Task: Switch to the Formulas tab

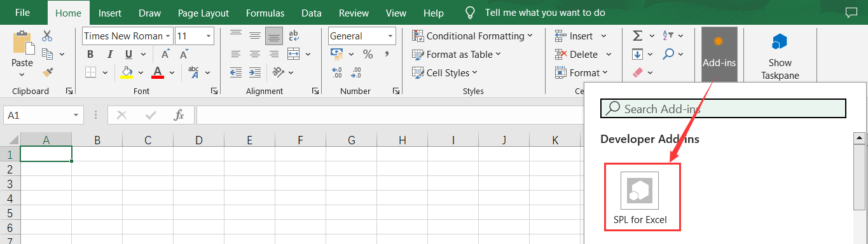Action: click(265, 13)
